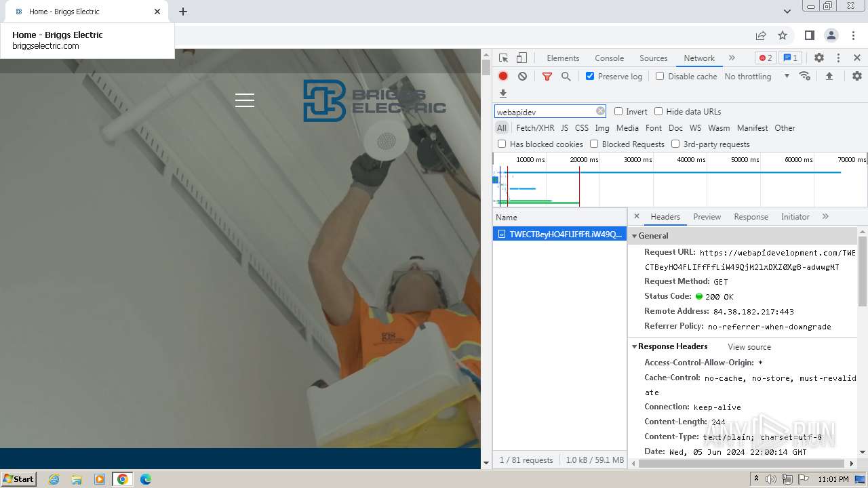Check the Invert filter option
The image size is (868, 488).
[618, 111]
